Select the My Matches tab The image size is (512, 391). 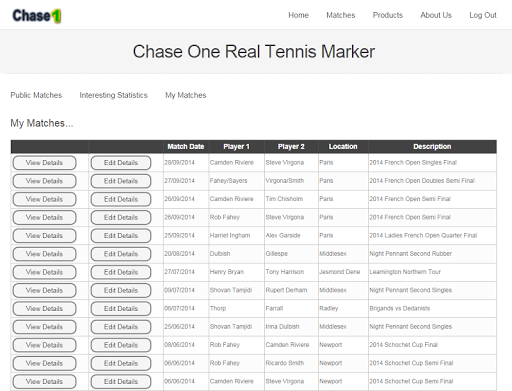[186, 95]
